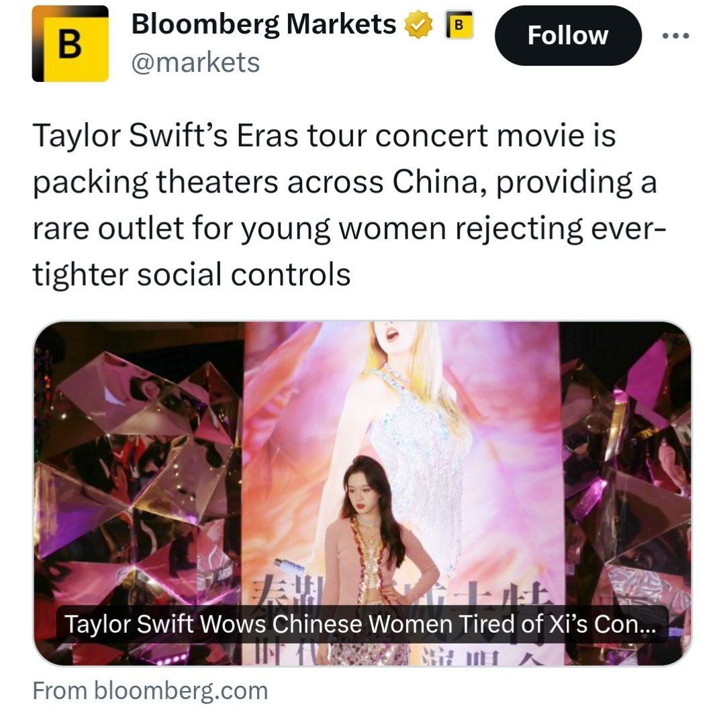Click the gold verified checkmark badge
The width and height of the screenshot is (725, 728).
(x=418, y=26)
